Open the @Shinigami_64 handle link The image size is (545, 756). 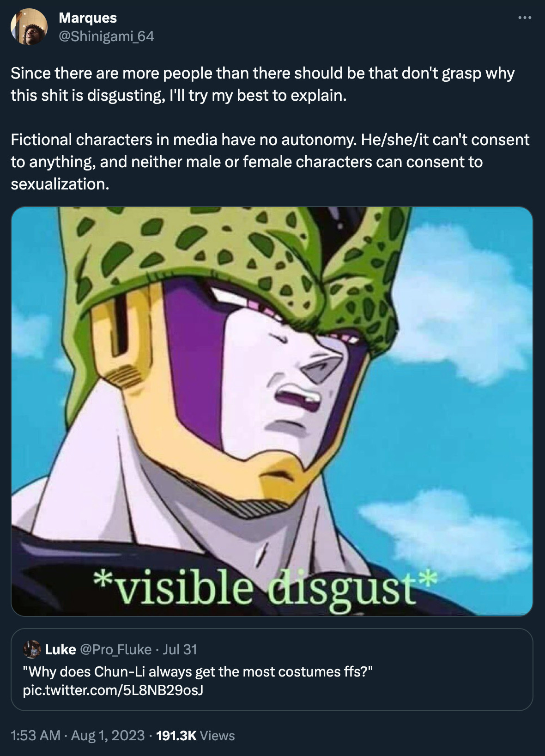click(x=107, y=36)
